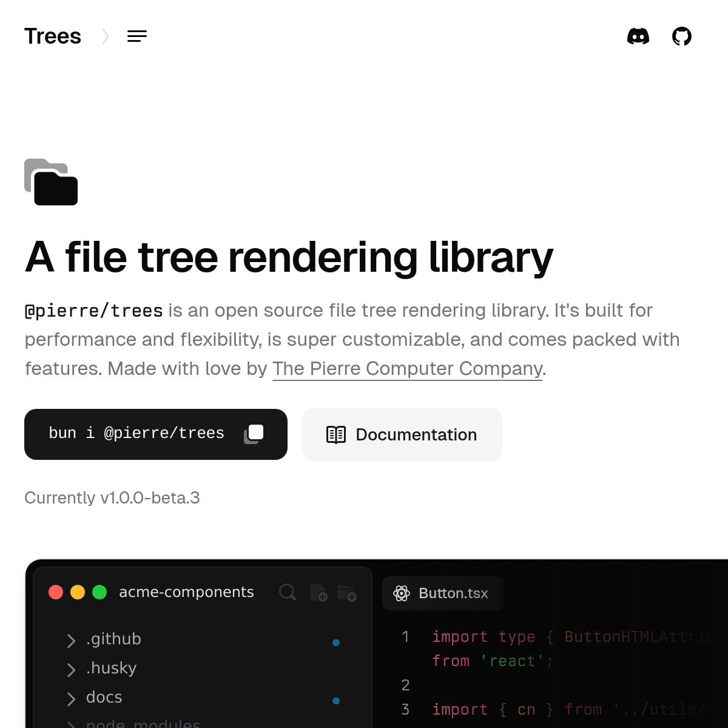The height and width of the screenshot is (728, 728).
Task: Follow The Pierre Computer Company link
Action: coord(408,368)
